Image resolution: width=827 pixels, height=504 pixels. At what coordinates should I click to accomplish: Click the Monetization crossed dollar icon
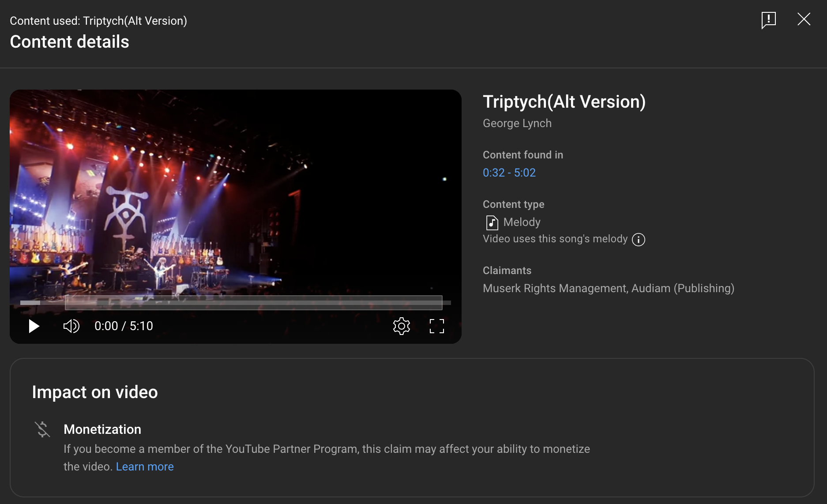[42, 429]
